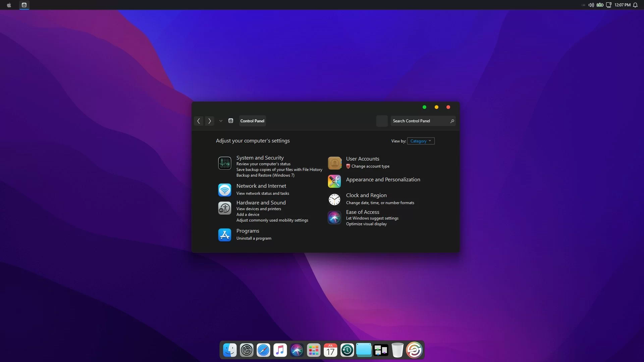Click the Ease of Access icon
Viewport: 644px width, 362px height.
[x=334, y=218]
